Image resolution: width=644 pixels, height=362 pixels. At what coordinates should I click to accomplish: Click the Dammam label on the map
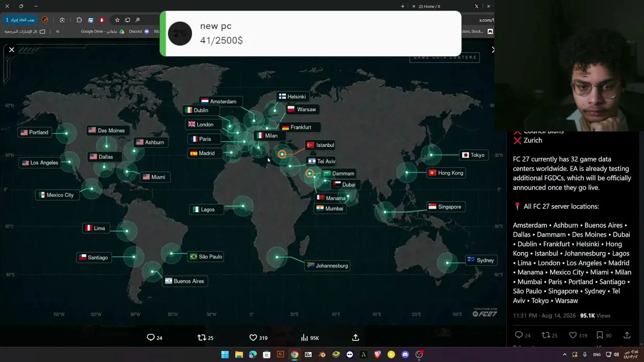click(x=339, y=173)
